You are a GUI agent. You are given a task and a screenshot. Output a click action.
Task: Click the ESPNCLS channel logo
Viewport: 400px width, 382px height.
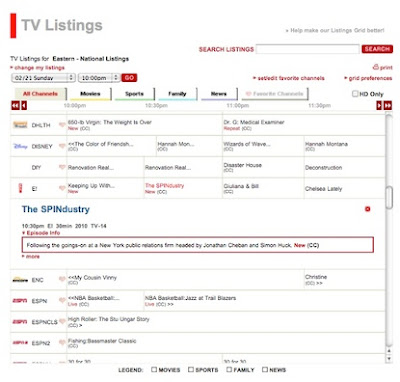coord(20,322)
